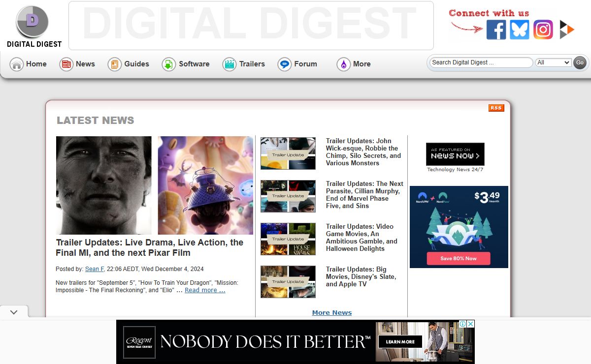Open the John Wick-esque, Robbie the Chimp article

[x=363, y=152]
